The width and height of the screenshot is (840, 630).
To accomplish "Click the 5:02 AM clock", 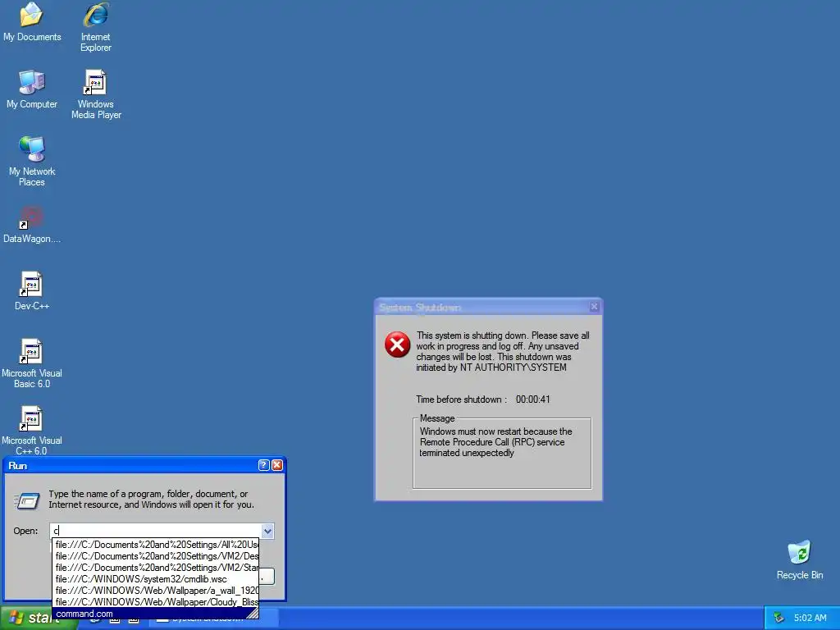I will click(x=810, y=618).
